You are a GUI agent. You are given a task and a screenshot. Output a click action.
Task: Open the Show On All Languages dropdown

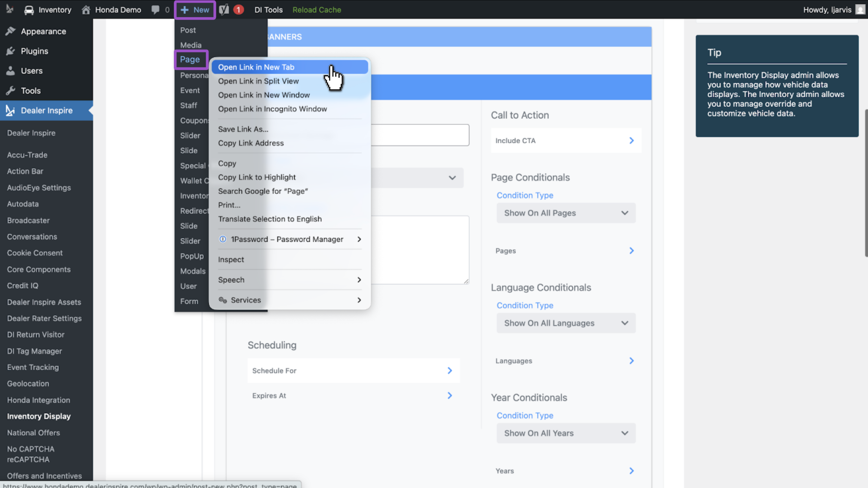tap(566, 323)
